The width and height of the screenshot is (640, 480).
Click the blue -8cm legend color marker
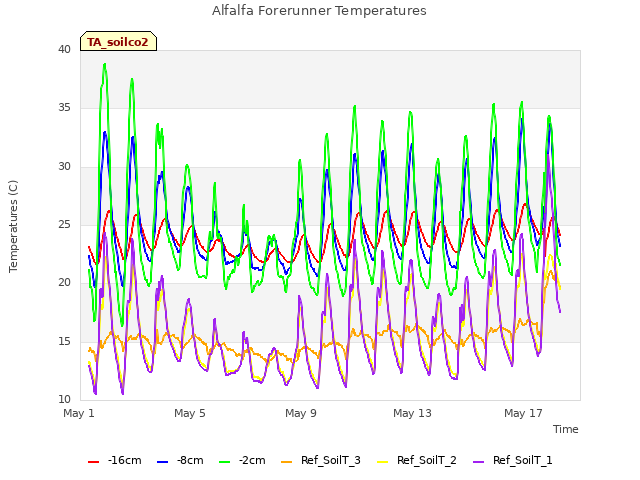pyautogui.click(x=162, y=462)
